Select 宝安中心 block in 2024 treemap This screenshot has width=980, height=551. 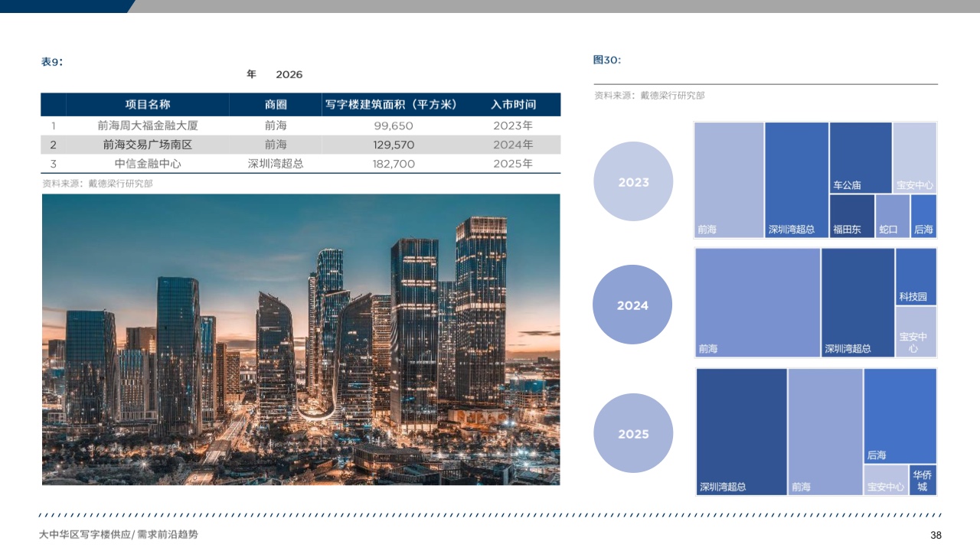(916, 332)
